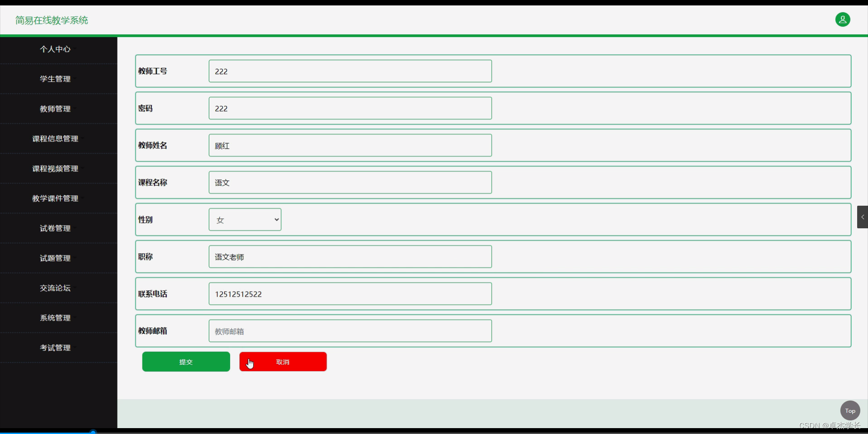Screen dimensions: 868x434
Task: Focus the 教师邮箱 empty input field
Action: (350, 331)
